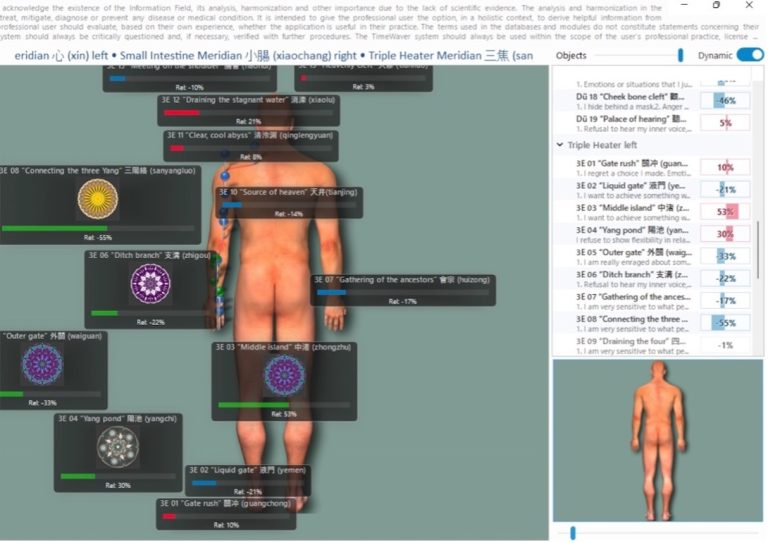Click the body preview thumbnail

(658, 440)
